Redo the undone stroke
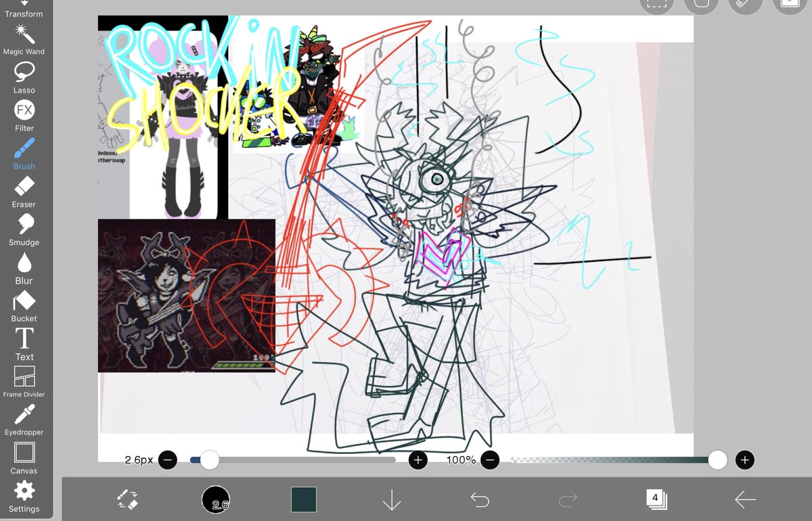This screenshot has height=521, width=812. [568, 500]
